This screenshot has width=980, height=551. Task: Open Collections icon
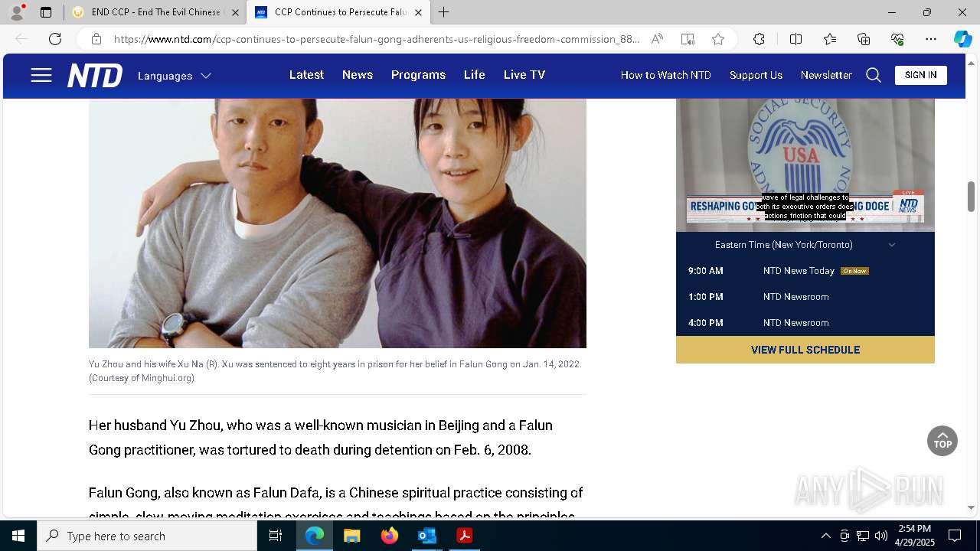click(x=864, y=39)
